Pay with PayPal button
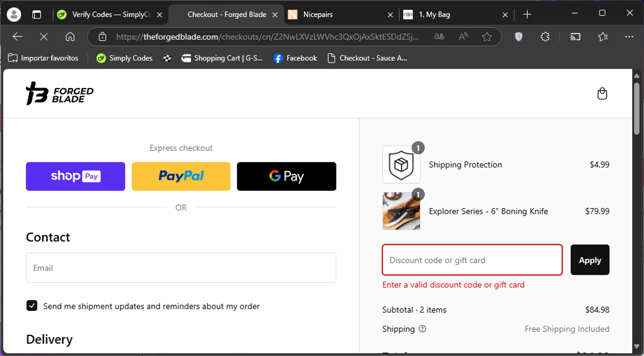The height and width of the screenshot is (356, 644). pyautogui.click(x=181, y=176)
